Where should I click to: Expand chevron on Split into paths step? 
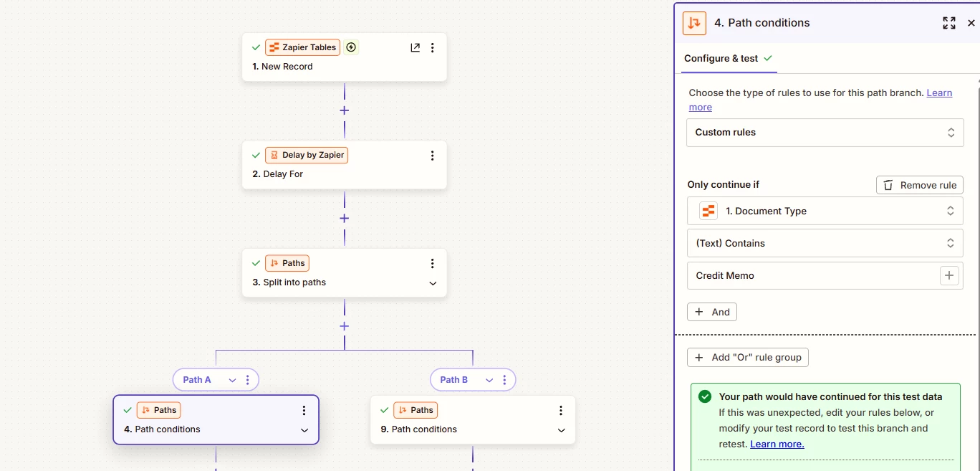(x=433, y=283)
